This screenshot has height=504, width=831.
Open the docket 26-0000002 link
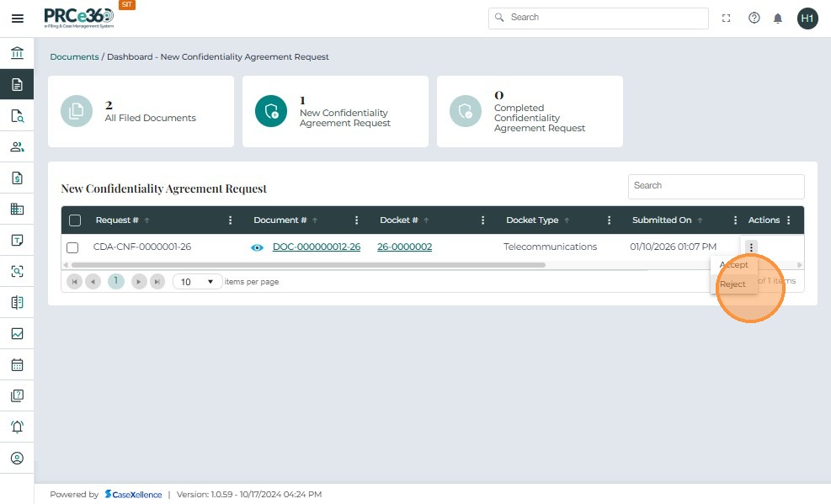404,247
